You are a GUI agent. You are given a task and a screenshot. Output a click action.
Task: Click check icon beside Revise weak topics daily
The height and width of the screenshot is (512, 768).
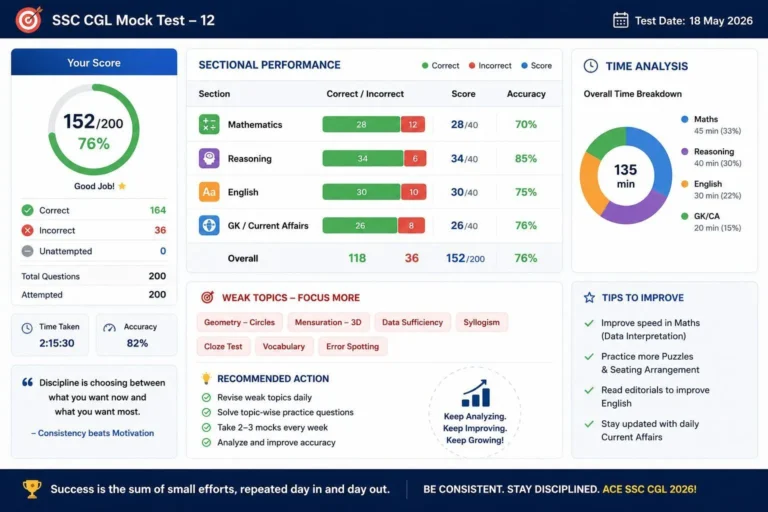click(x=206, y=397)
